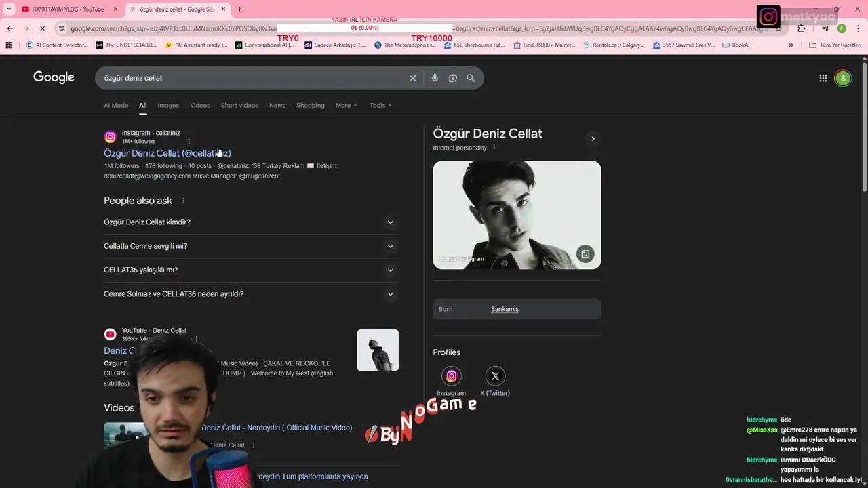Open YouTube result thumbnail image
This screenshot has height=488, width=868.
[x=378, y=350]
